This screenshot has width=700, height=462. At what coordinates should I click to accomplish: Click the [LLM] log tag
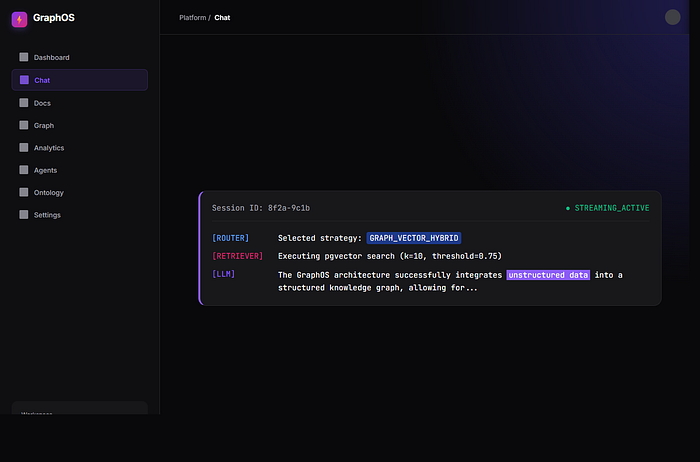tap(223, 274)
